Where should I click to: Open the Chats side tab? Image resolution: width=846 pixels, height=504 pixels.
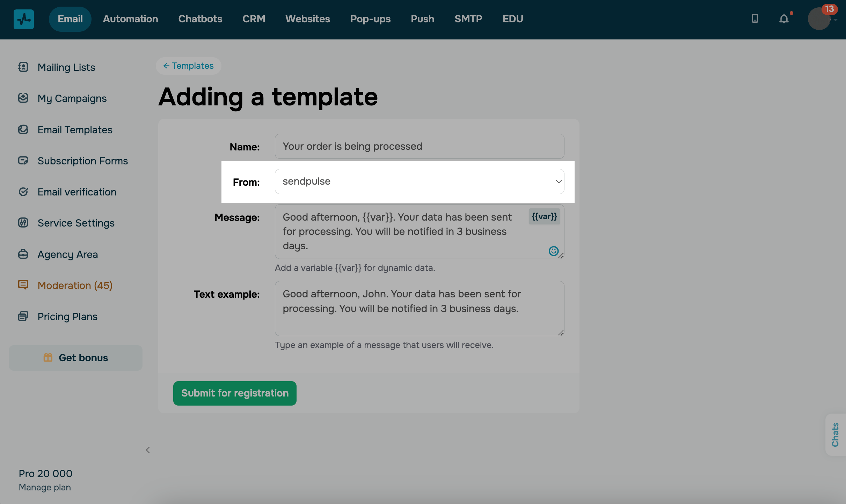pyautogui.click(x=835, y=435)
